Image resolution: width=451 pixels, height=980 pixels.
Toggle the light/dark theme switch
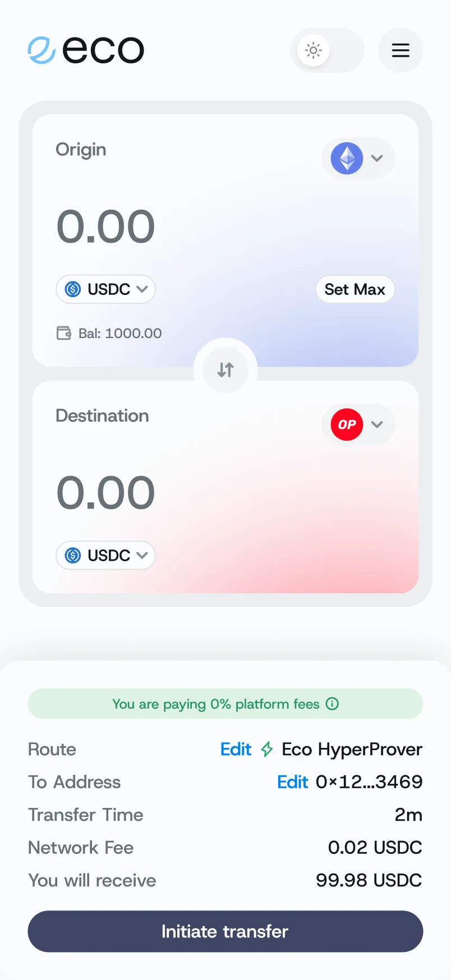tap(326, 50)
